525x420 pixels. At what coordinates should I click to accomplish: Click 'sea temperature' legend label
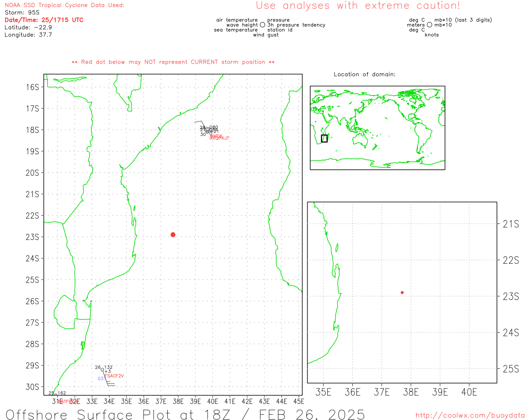tap(236, 30)
